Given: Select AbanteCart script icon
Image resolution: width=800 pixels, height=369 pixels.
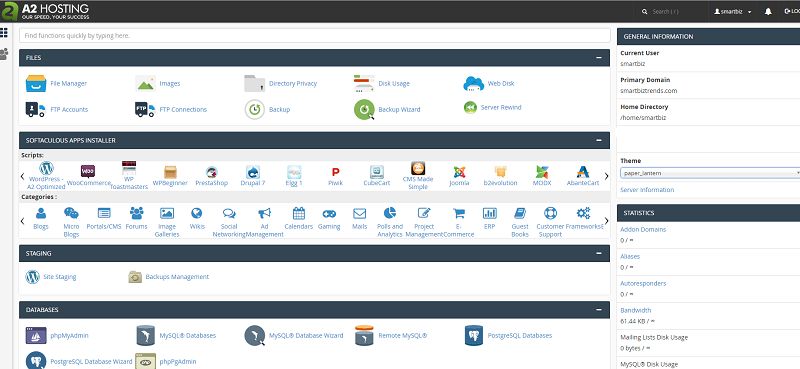Looking at the screenshot, I should coord(583,172).
